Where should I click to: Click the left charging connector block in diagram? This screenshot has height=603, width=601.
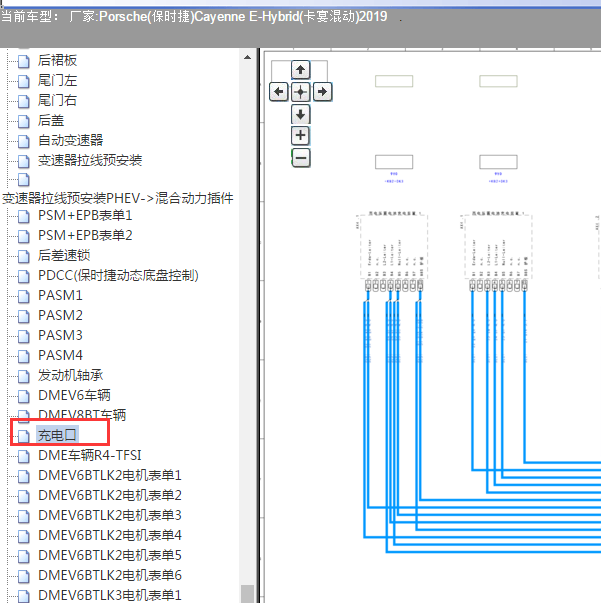click(394, 247)
